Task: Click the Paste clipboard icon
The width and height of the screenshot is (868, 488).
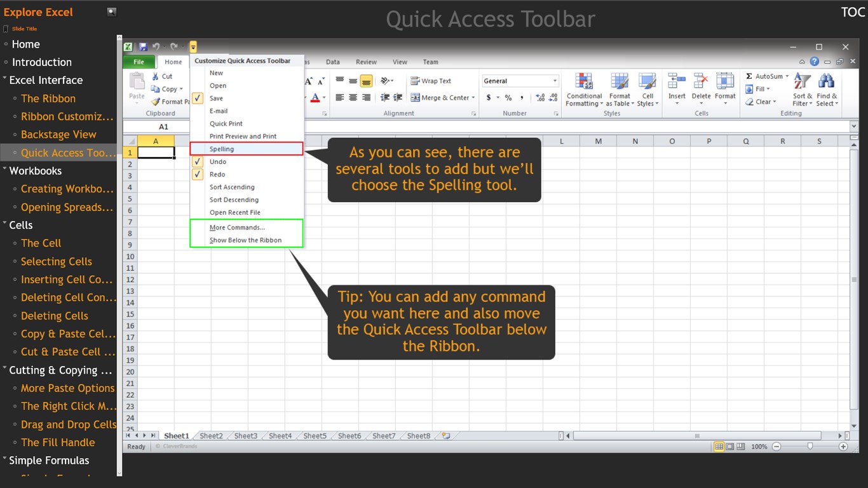Action: 137,81
